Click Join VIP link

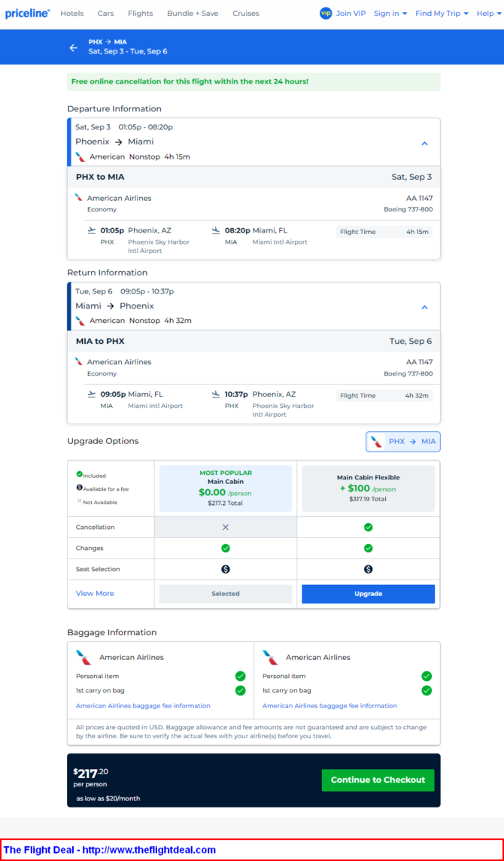351,14
